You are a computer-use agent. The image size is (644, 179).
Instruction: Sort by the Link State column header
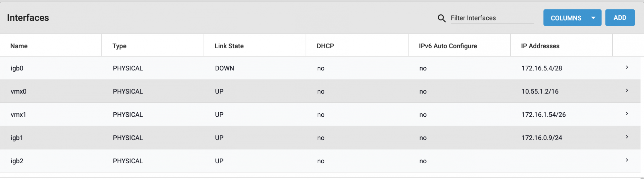coord(229,46)
